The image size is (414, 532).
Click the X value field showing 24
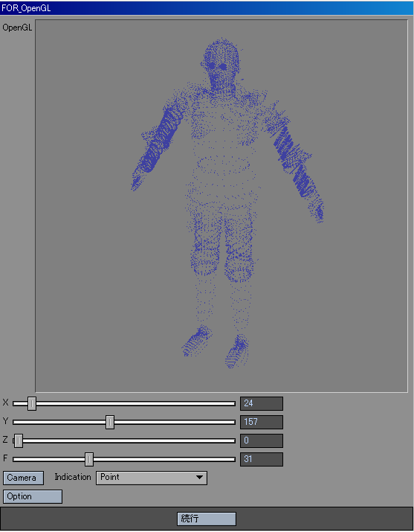[x=262, y=403]
